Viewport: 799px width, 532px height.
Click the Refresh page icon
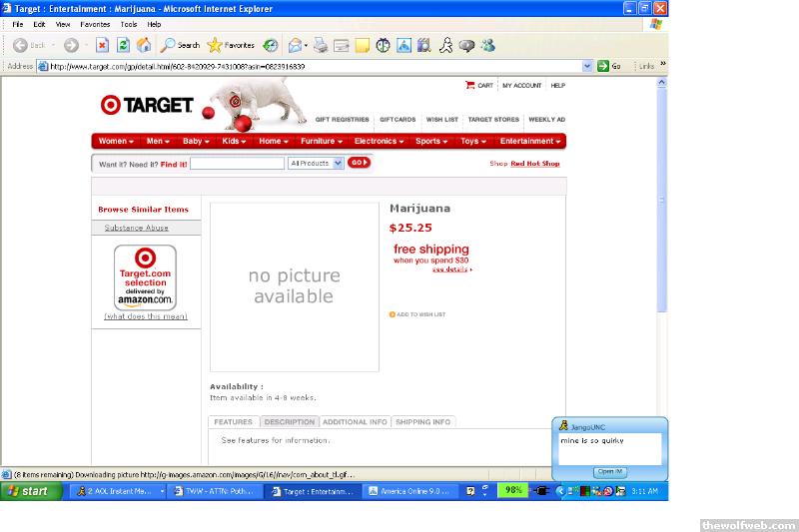click(123, 45)
